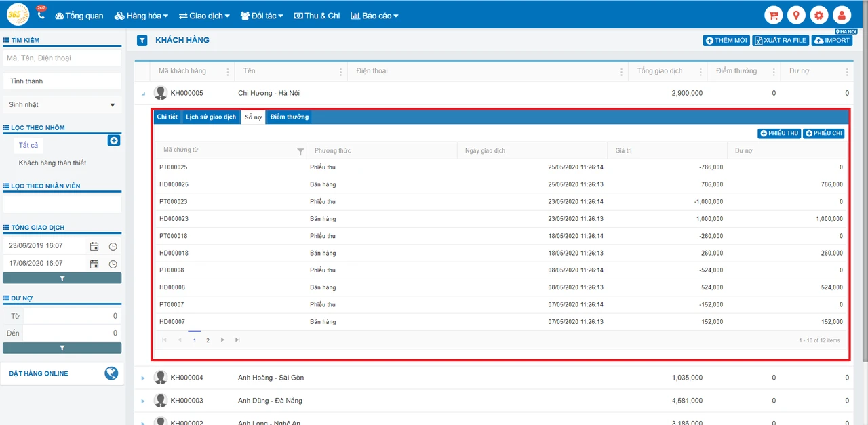Click voucher row HD000023
Image resolution: width=868 pixels, height=425 pixels.
click(500, 219)
